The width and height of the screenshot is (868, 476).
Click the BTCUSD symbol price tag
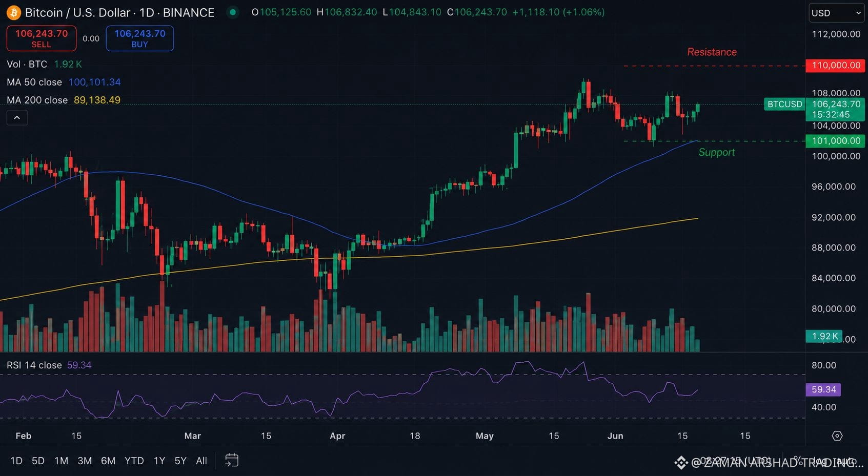pos(784,104)
